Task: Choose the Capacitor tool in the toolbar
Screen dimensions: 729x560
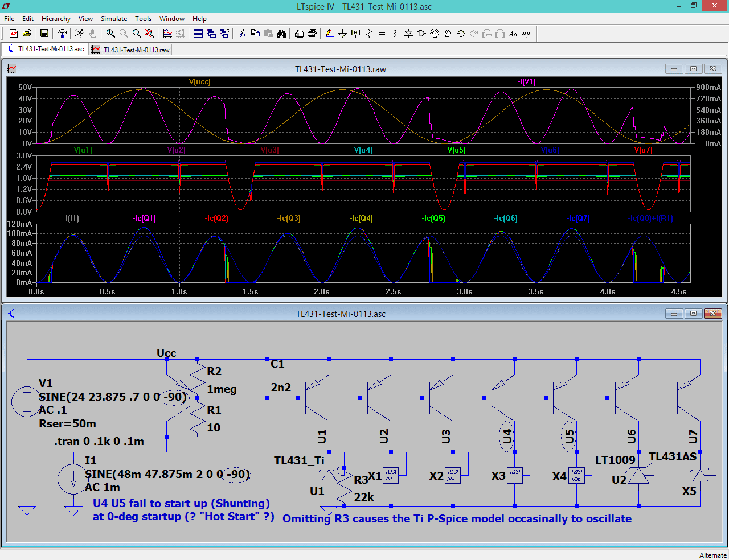Action: coord(382,34)
